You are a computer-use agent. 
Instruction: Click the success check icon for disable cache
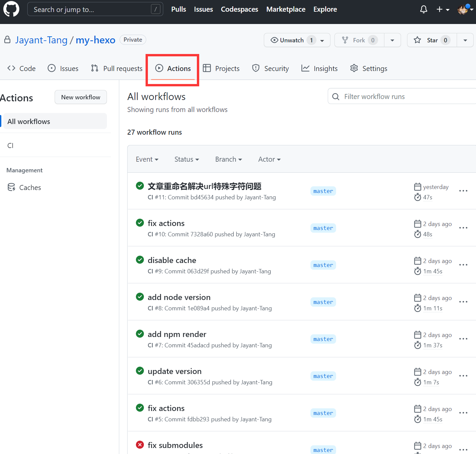pos(140,260)
